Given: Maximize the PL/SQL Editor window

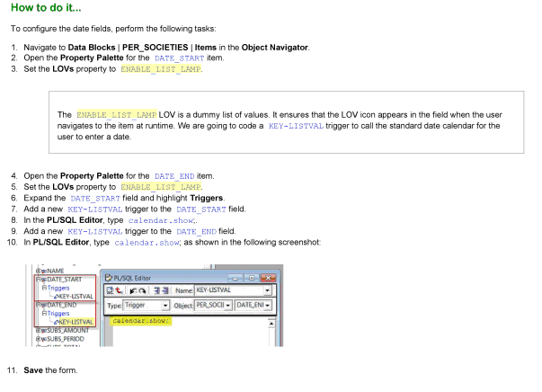Looking at the screenshot, I should [x=250, y=277].
